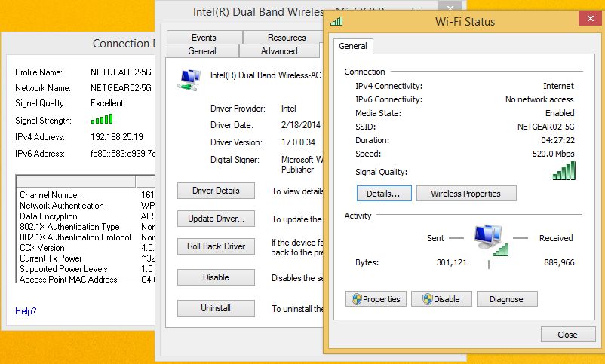605x364 pixels.
Task: Click Uninstall driver button
Action: [216, 308]
